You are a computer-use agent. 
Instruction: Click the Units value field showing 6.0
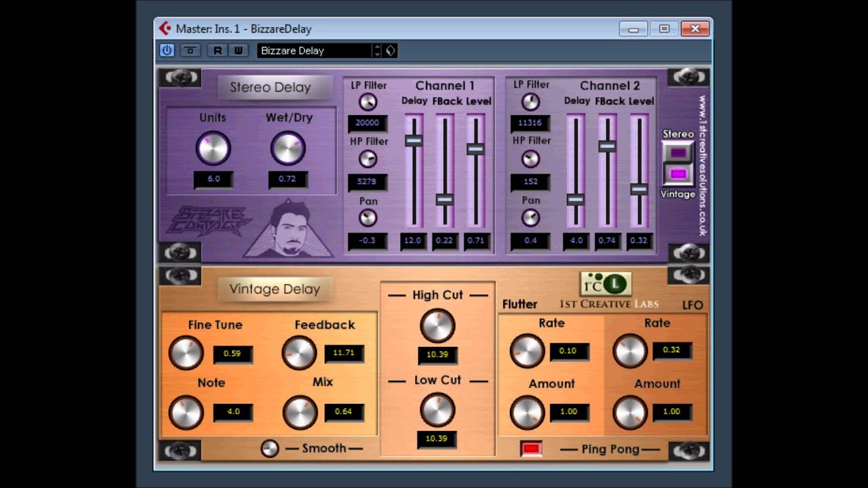214,180
